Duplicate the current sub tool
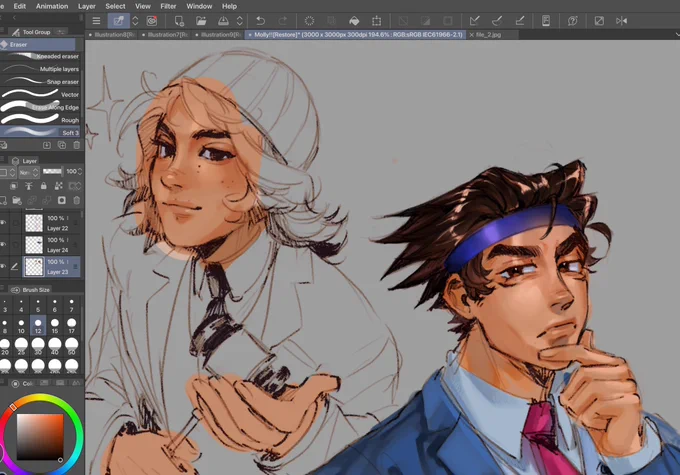Viewport: 680px width, 475px height. point(62,145)
